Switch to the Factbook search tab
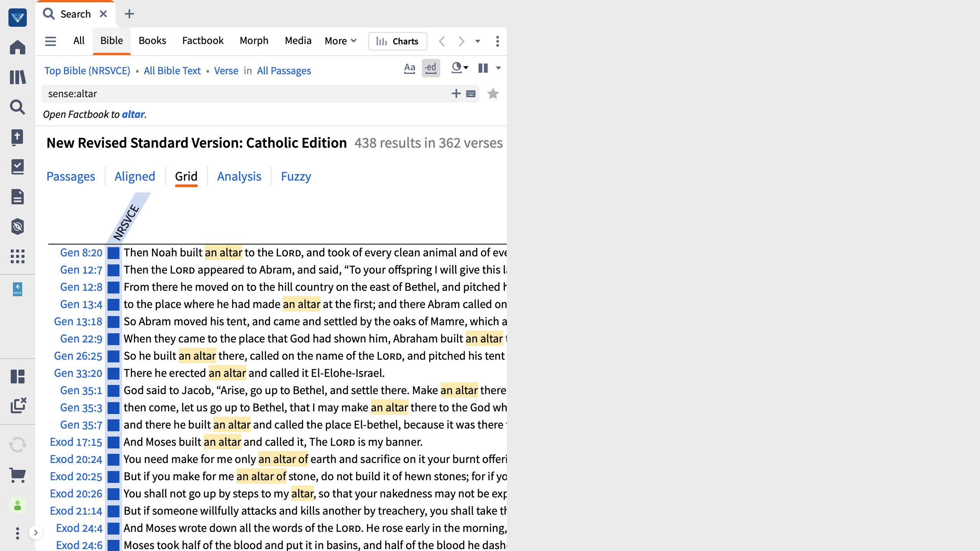 pos(203,41)
